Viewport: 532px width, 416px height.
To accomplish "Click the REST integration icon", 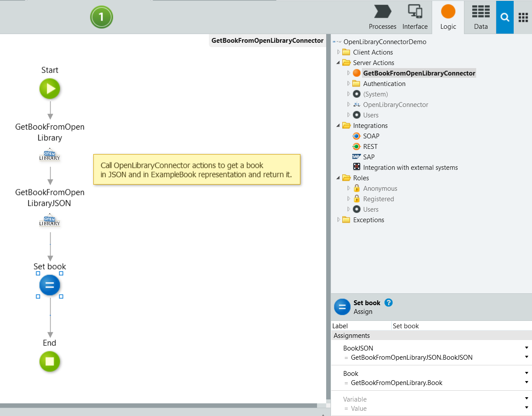I will [357, 146].
